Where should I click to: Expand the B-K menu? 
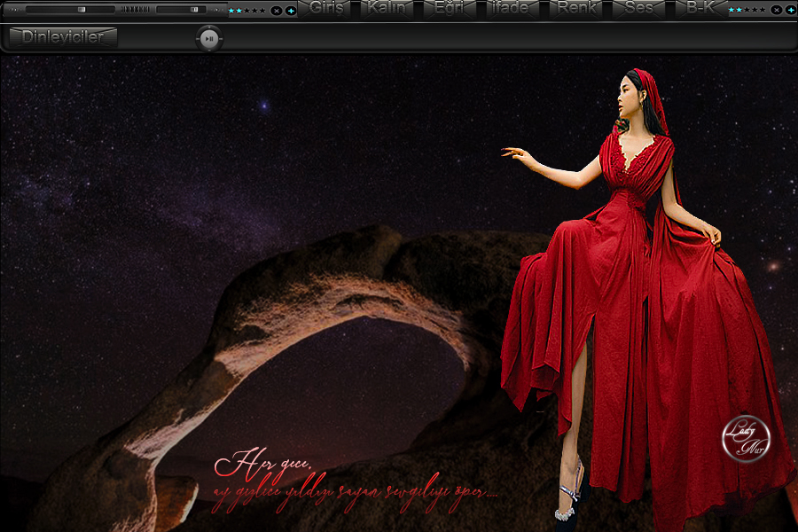click(700, 9)
